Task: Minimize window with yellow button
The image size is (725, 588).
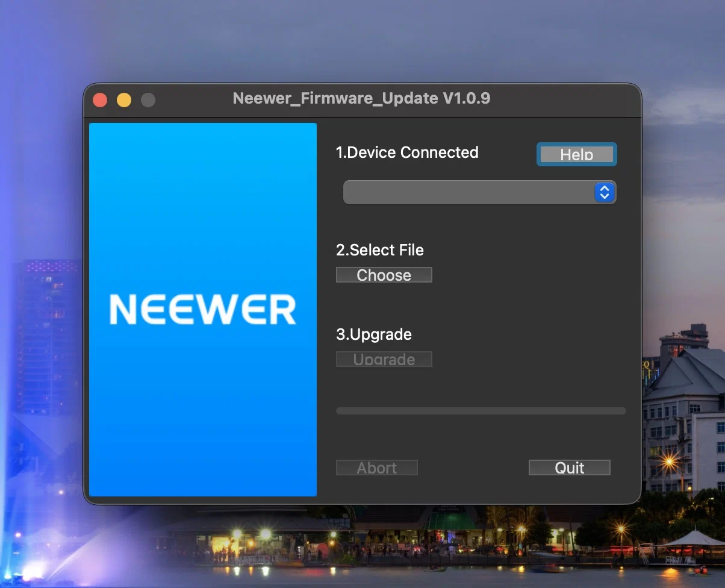Action: click(x=124, y=100)
